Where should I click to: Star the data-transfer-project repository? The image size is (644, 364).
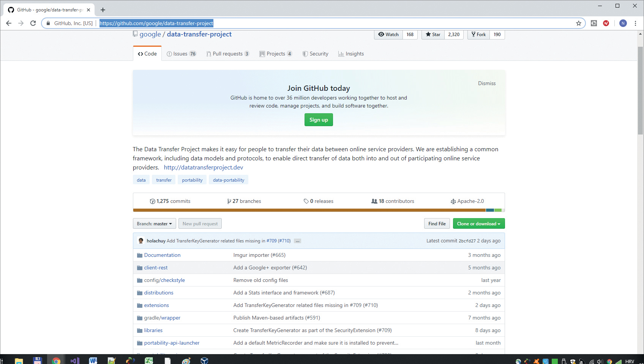click(x=433, y=35)
